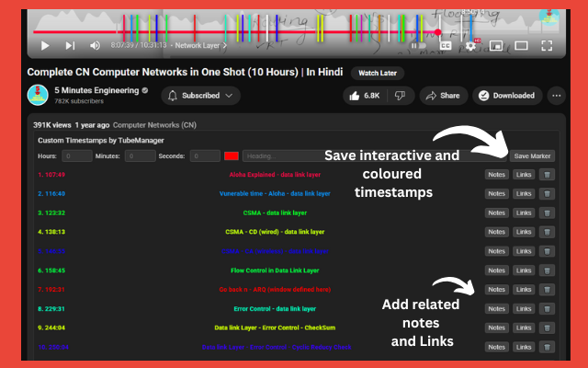The image size is (588, 368).
Task: Jump to 229:31 Error Control timestamp
Action: click(51, 309)
